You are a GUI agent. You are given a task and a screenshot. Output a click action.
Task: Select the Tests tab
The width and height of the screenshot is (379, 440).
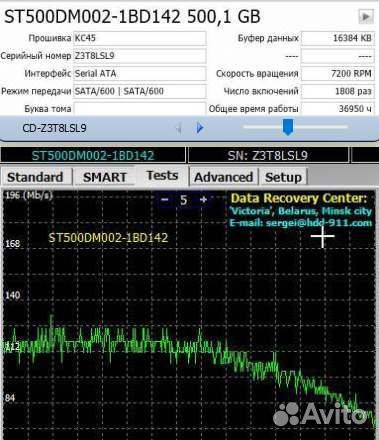162,175
